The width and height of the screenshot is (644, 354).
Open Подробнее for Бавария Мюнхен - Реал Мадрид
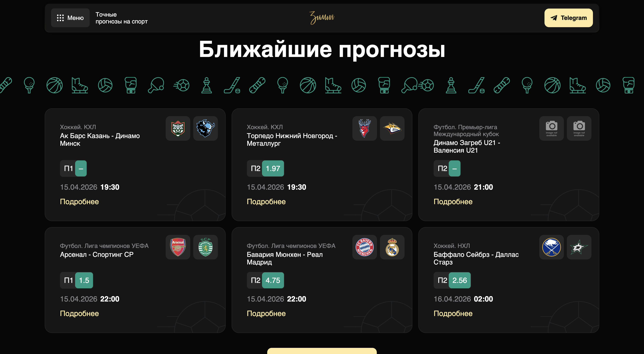coord(266,313)
